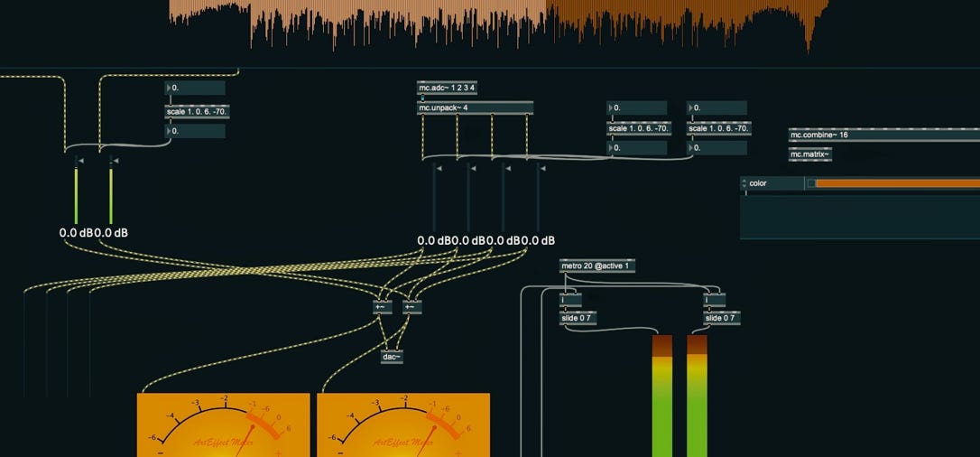This screenshot has height=457, width=980.
Task: Select the right slide 0 7 object
Action: (x=721, y=318)
